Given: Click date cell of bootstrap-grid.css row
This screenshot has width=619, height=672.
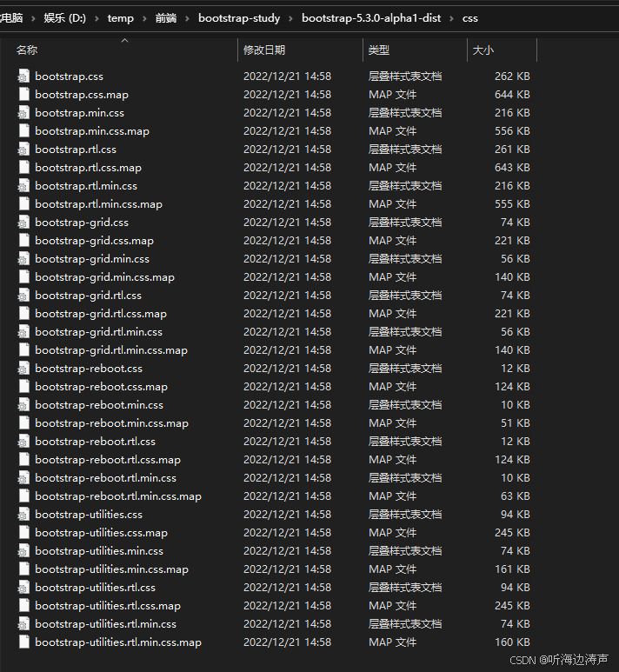Looking at the screenshot, I should pyautogui.click(x=287, y=223).
